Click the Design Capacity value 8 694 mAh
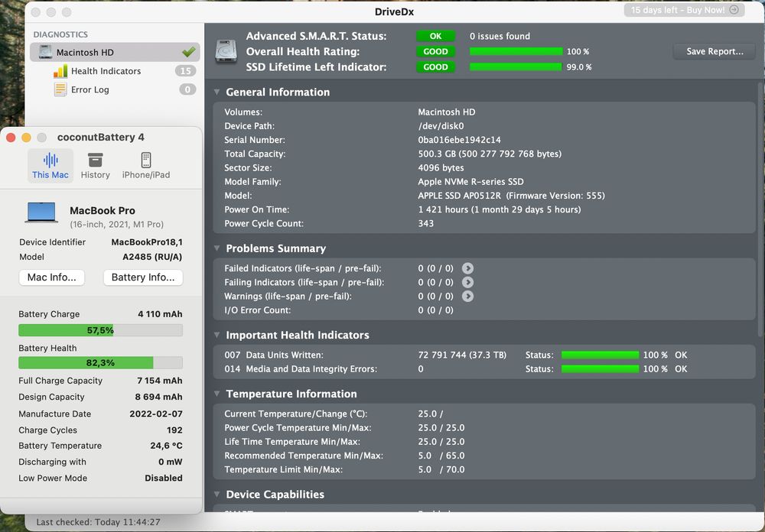Screen dimensions: 765x532 coord(158,397)
